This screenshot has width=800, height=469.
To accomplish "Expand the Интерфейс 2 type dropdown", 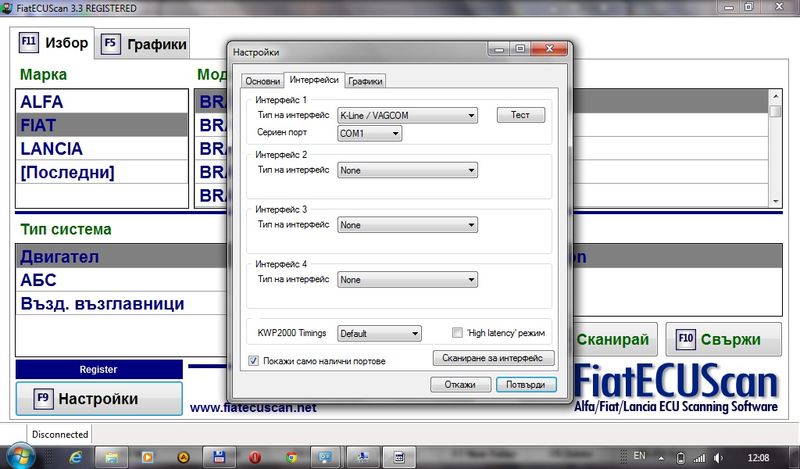I will [x=407, y=170].
